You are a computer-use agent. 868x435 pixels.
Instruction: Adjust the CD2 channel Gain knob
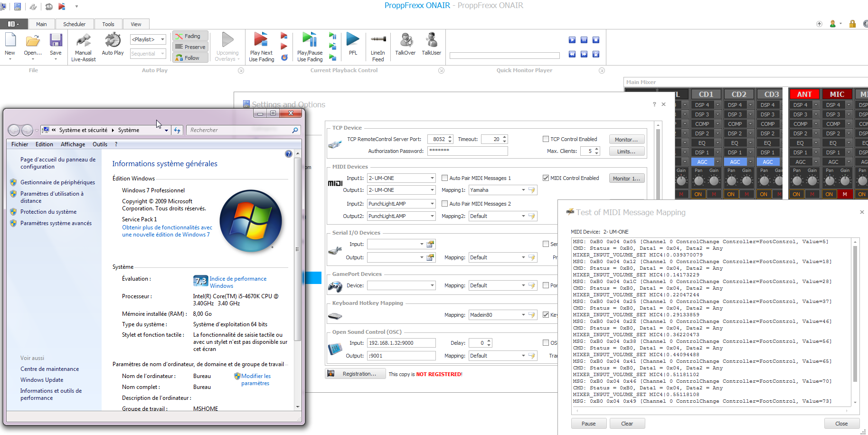(747, 180)
